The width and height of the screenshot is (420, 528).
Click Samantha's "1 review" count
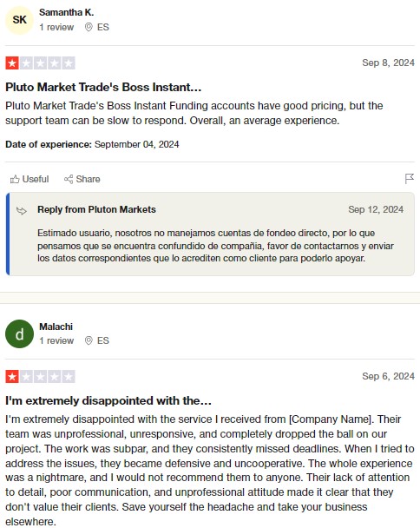(x=56, y=27)
